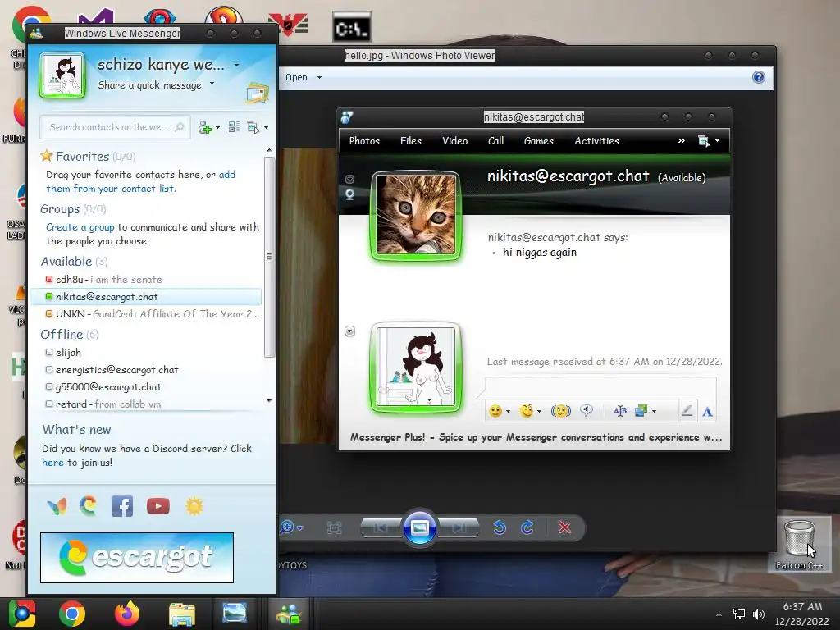The height and width of the screenshot is (630, 840).
Task: Go to next image in Photo Viewer
Action: pyautogui.click(x=459, y=528)
